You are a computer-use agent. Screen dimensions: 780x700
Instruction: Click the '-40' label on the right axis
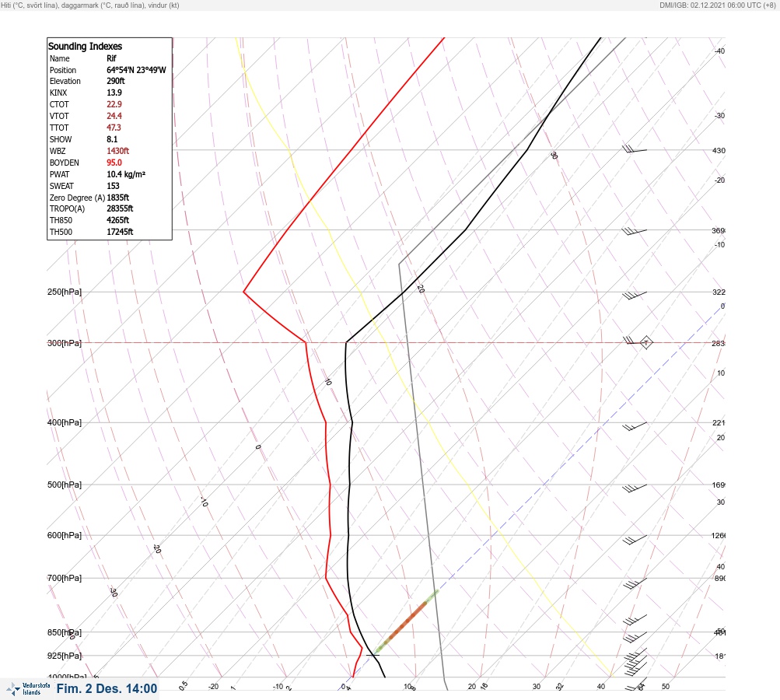[x=719, y=51]
